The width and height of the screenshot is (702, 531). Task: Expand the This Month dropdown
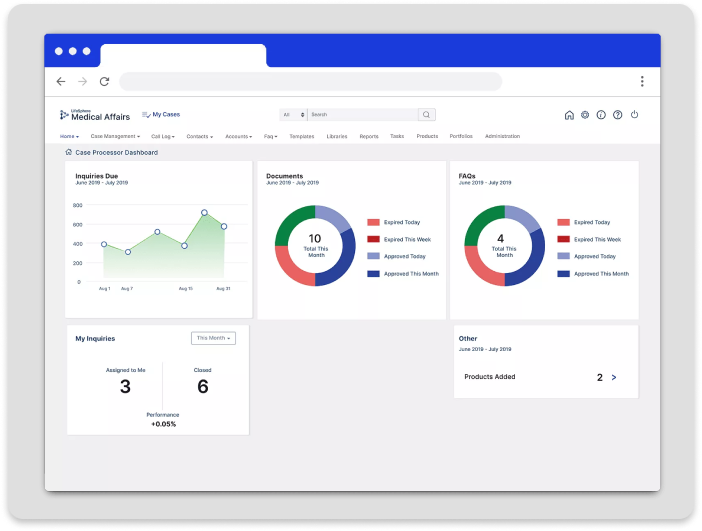213,338
